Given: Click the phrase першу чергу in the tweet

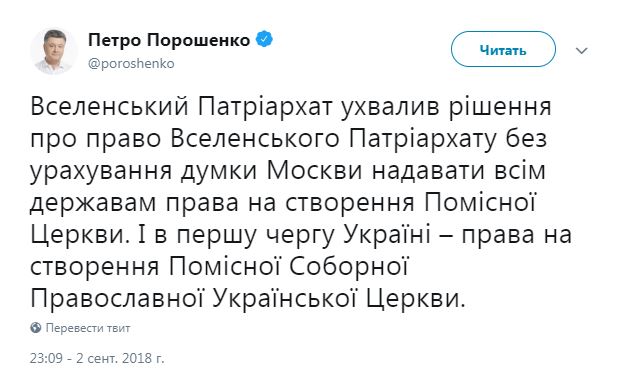Looking at the screenshot, I should (x=256, y=236).
